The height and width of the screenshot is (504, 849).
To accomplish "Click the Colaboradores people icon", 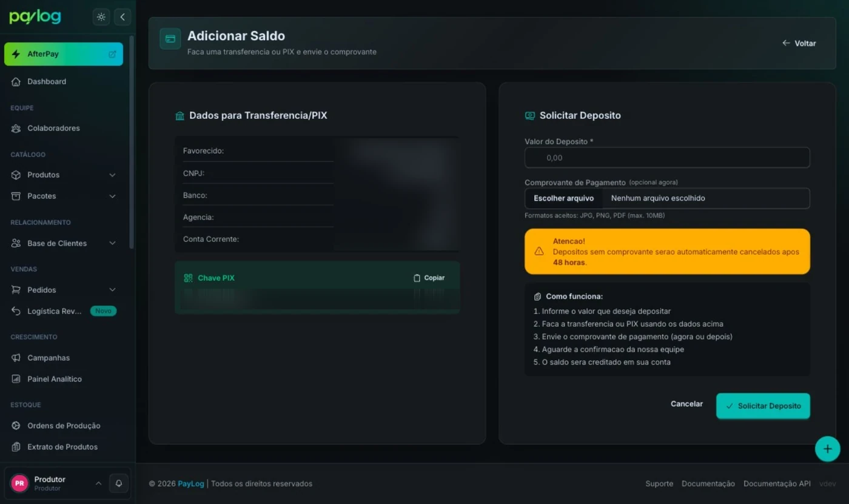I will pyautogui.click(x=16, y=128).
